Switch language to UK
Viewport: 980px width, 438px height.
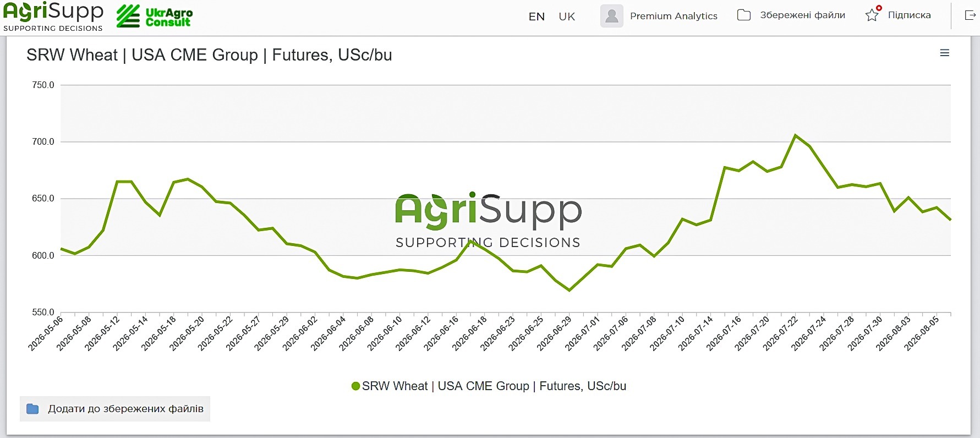pyautogui.click(x=567, y=17)
